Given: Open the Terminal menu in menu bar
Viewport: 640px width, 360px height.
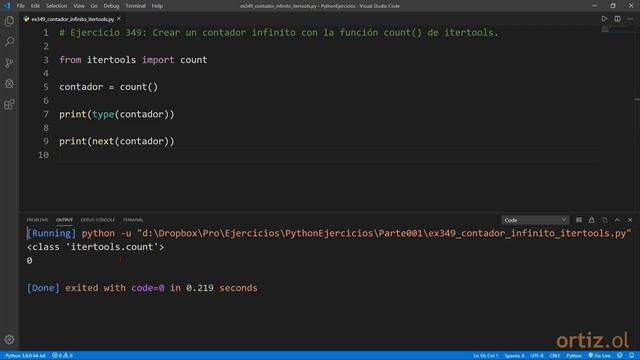Looking at the screenshot, I should [x=136, y=6].
